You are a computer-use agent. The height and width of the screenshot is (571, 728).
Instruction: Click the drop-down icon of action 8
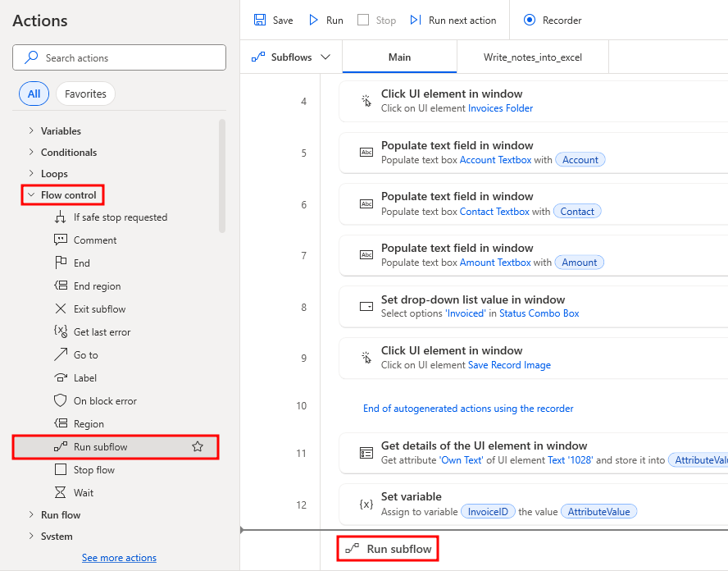366,307
